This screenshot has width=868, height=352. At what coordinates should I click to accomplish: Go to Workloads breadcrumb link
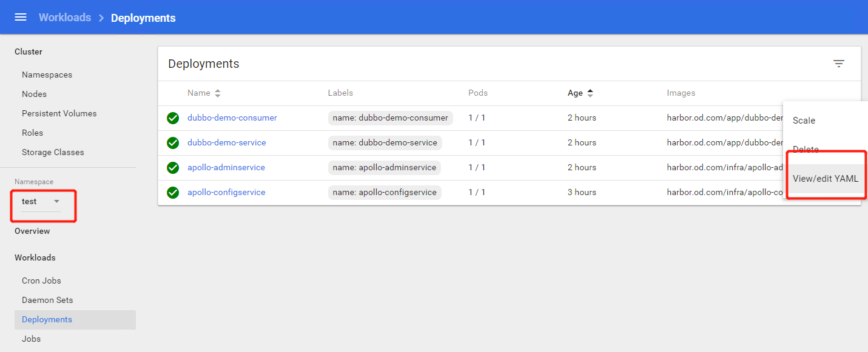point(65,18)
